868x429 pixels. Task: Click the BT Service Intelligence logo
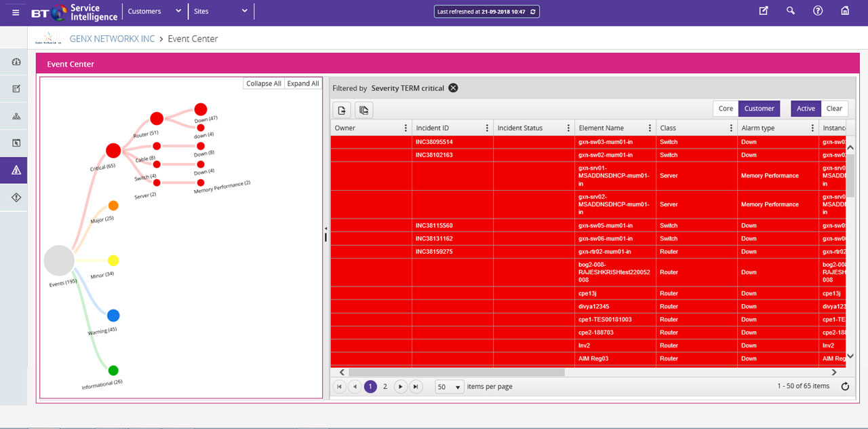tap(75, 12)
